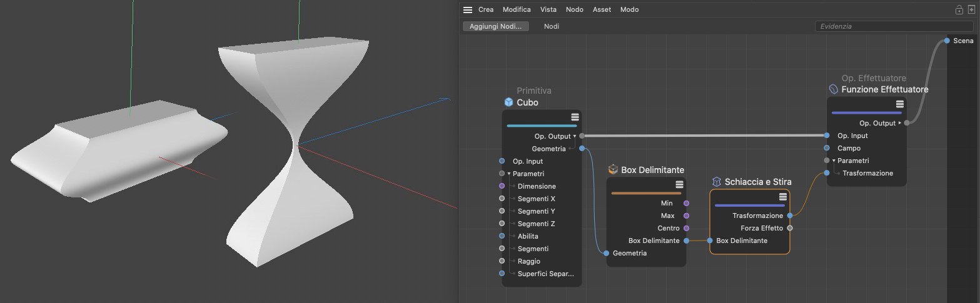Screen dimensions: 980x303
Task: Click the Funzione Effettuatore node icon
Action: (x=834, y=89)
